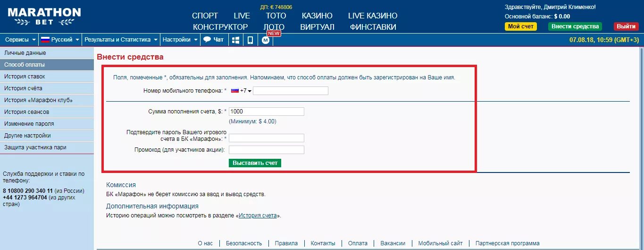This screenshot has width=644, height=250.
Task: Open the Финставки section
Action: (373, 27)
